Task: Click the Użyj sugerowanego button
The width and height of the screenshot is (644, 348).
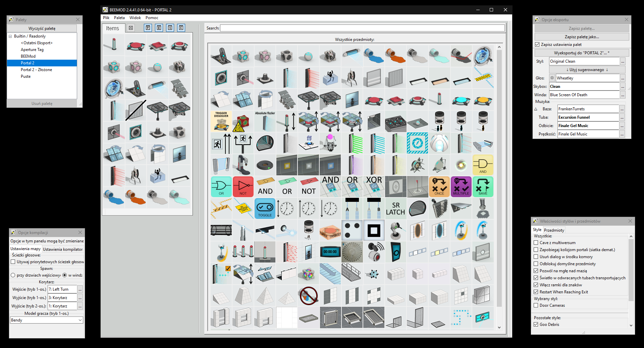Action: click(587, 70)
